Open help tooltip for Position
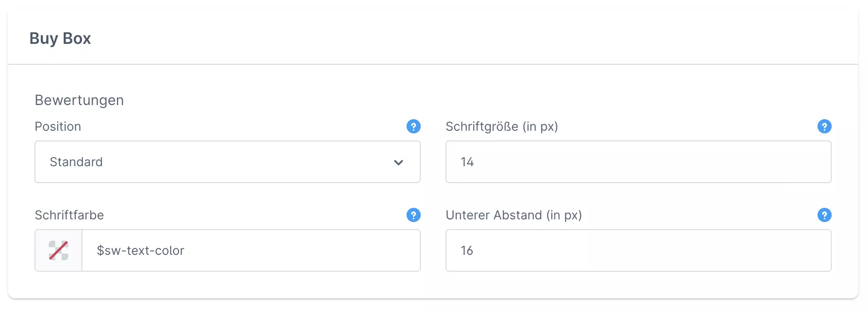Viewport: 868px width, 312px height. click(x=413, y=126)
